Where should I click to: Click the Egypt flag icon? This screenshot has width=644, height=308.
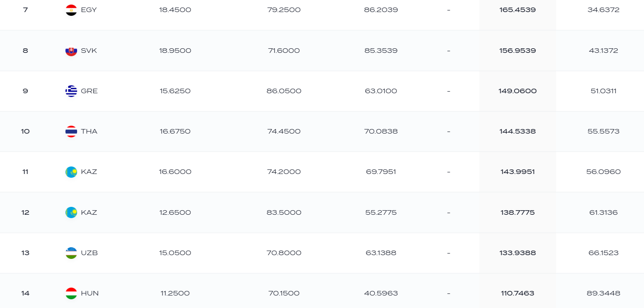tap(71, 10)
